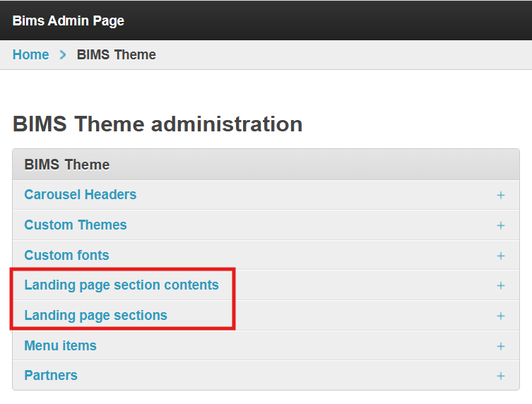
Task: Open the Menu items link
Action: click(60, 345)
